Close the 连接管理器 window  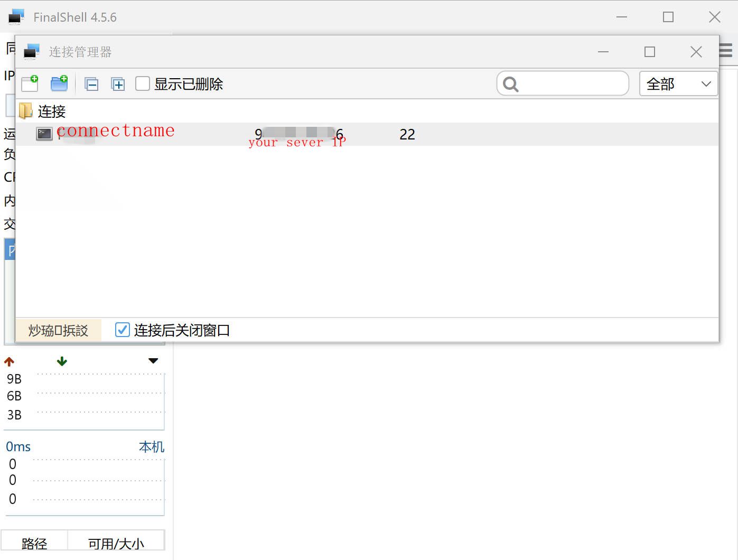[696, 52]
